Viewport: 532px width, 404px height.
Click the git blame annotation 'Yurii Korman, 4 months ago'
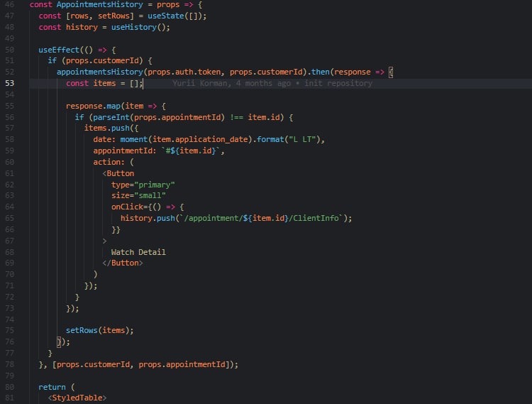point(231,83)
